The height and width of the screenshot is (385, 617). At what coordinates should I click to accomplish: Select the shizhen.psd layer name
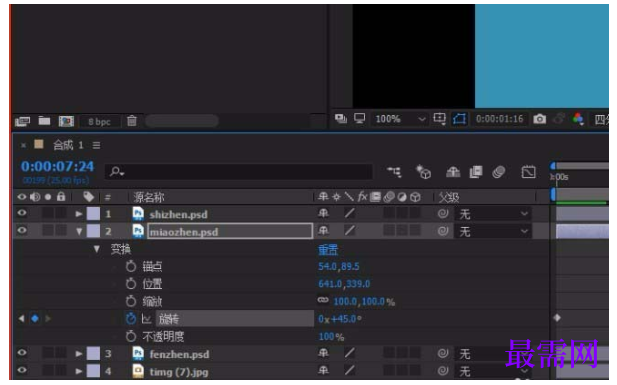[178, 215]
